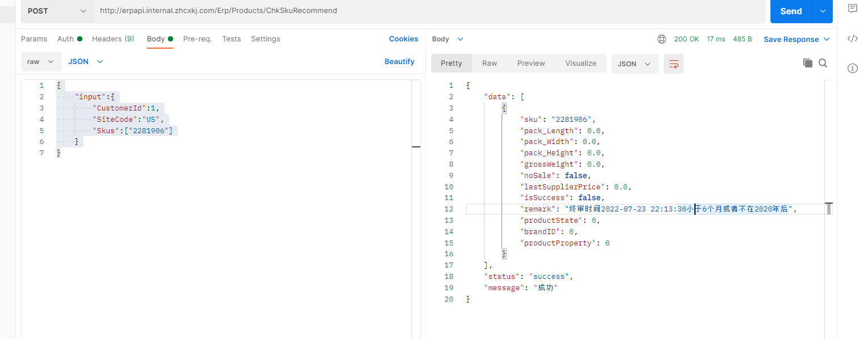This screenshot has height=339, width=868.
Task: Select the Raw response view
Action: [x=490, y=63]
